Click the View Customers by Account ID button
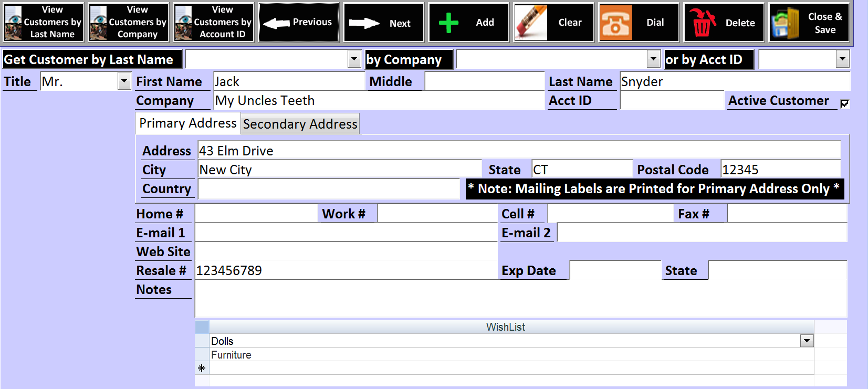Image resolution: width=868 pixels, height=389 pixels. point(214,23)
